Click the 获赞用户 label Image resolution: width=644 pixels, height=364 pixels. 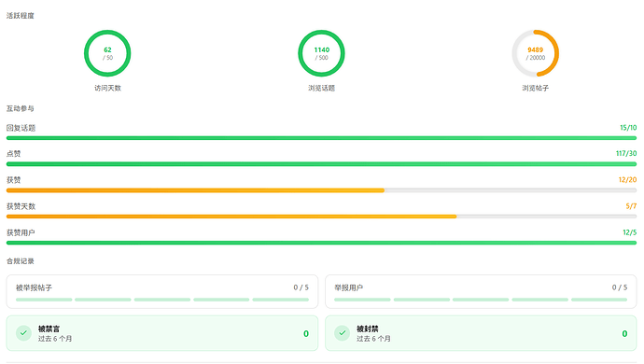[x=21, y=232]
